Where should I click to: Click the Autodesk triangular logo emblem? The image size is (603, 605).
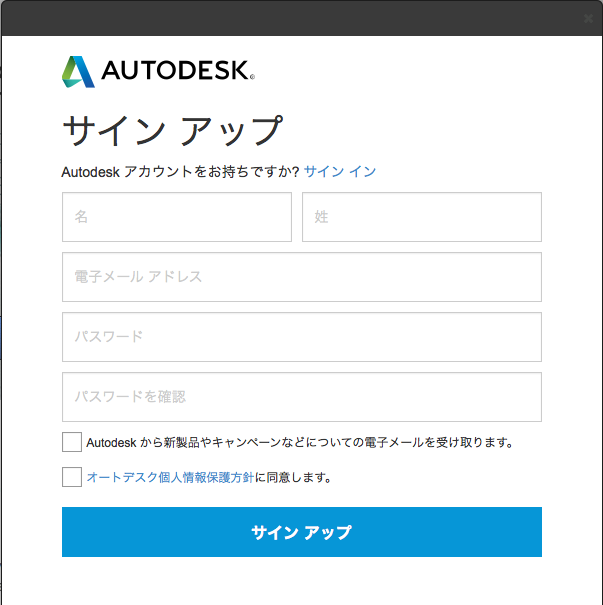click(78, 72)
